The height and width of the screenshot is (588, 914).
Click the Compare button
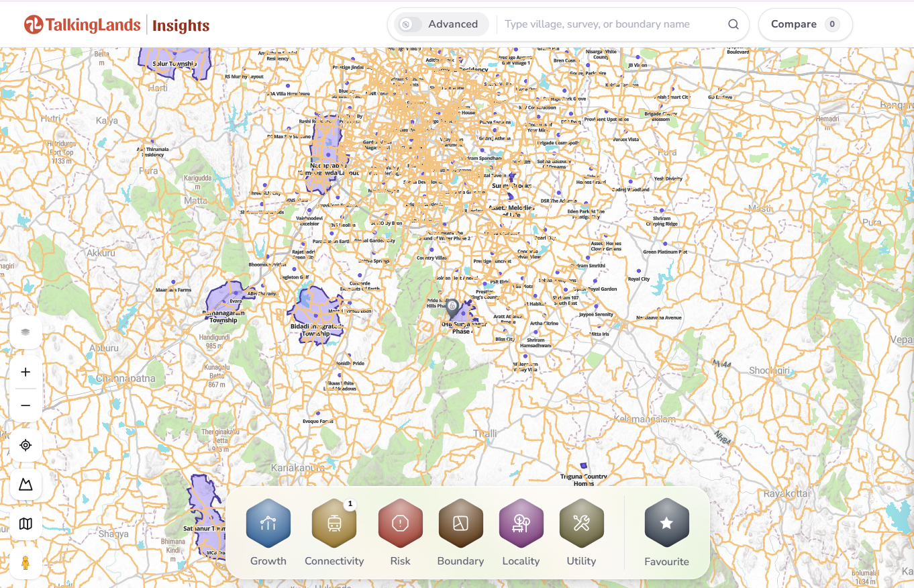805,24
